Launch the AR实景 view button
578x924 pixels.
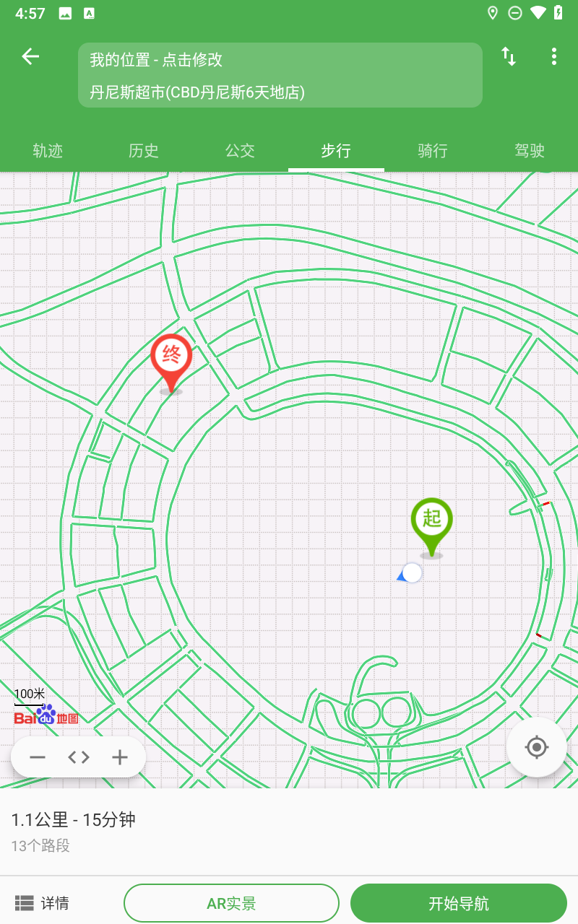coord(231,903)
